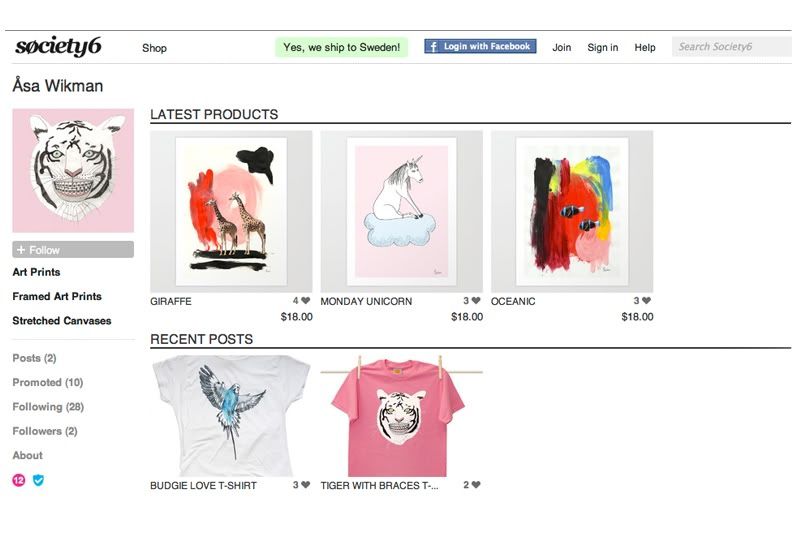Open Stretched Canvases category
800x533 pixels.
click(62, 321)
